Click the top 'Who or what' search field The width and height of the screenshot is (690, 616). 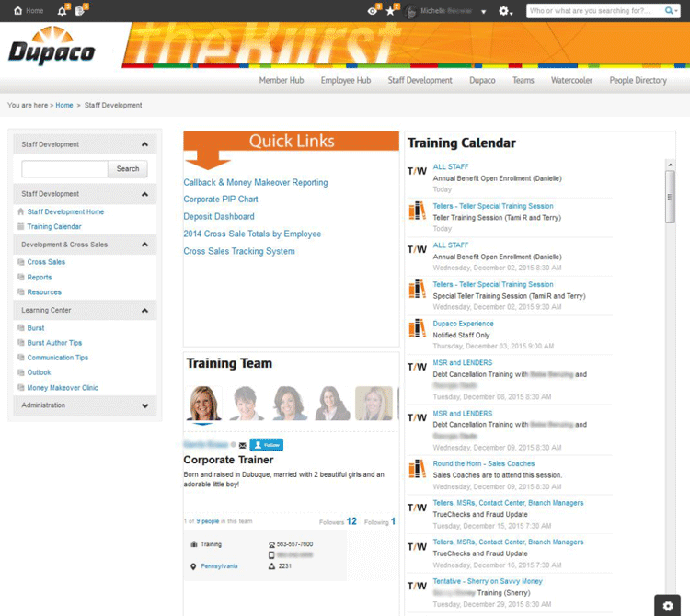(595, 11)
